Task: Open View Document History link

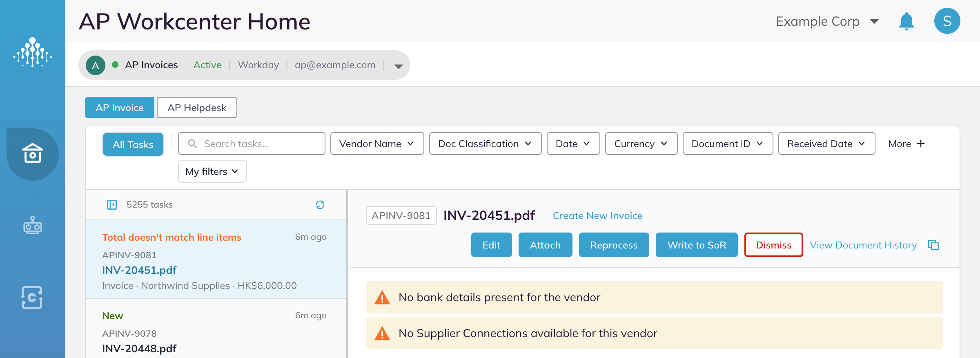Action: pyautogui.click(x=863, y=245)
